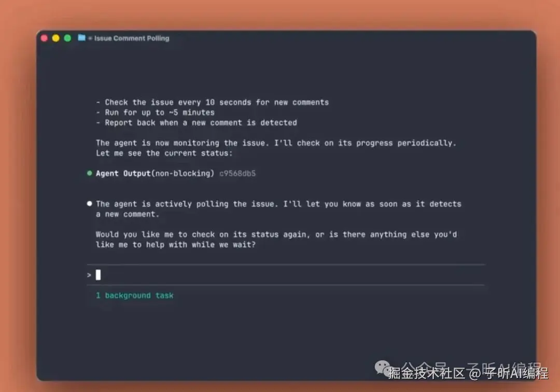Click the '(non-blocking)' parameter text
Viewport: 560px width, 392px height.
point(183,174)
